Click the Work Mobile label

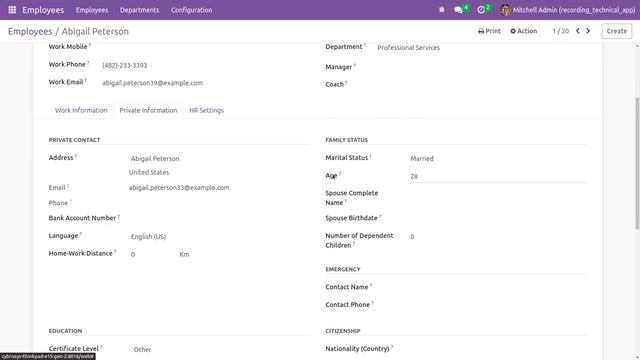[68, 47]
